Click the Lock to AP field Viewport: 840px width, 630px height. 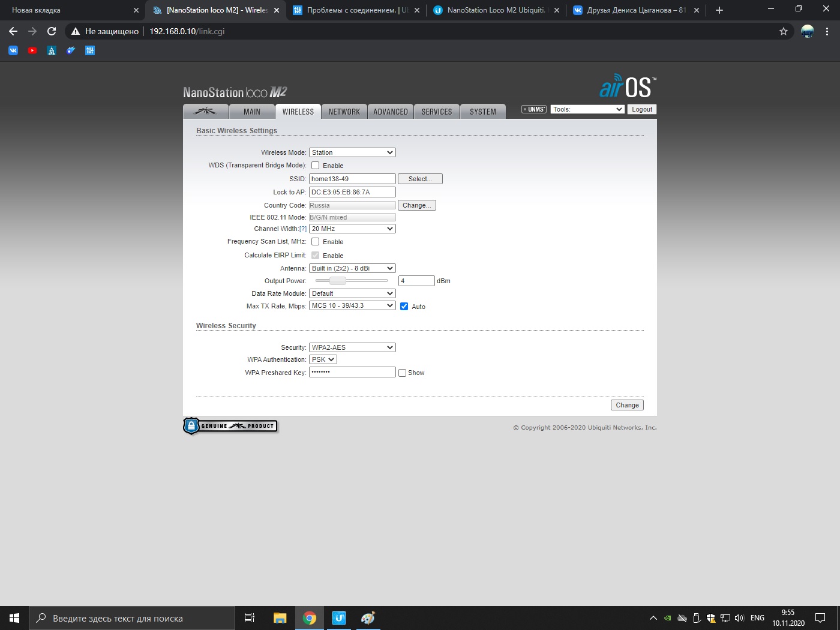point(352,192)
